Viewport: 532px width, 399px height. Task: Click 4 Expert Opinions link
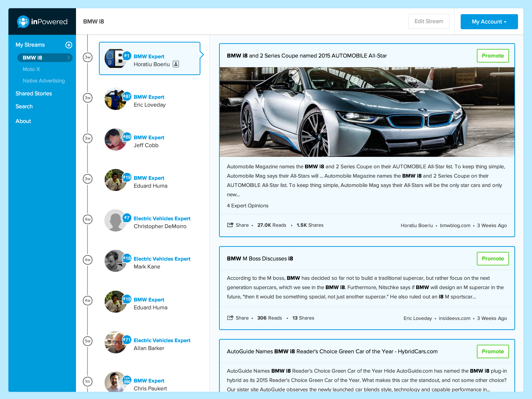click(x=248, y=206)
